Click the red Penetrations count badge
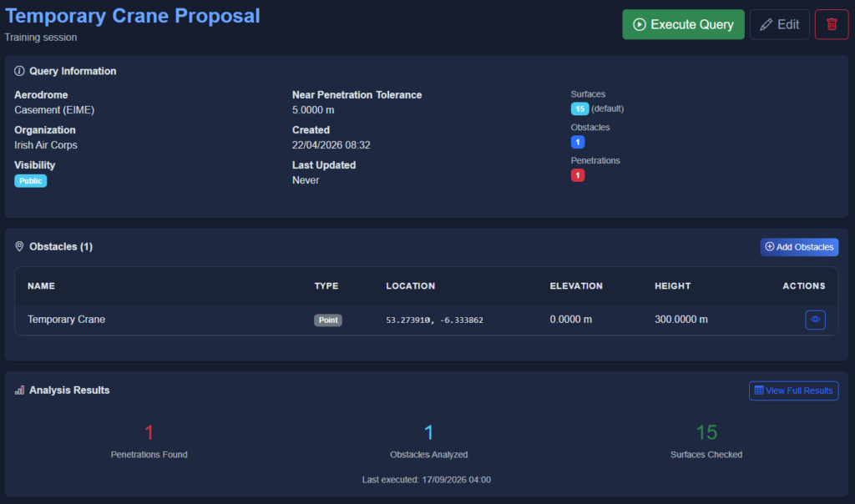The width and height of the screenshot is (855, 504). pos(578,175)
